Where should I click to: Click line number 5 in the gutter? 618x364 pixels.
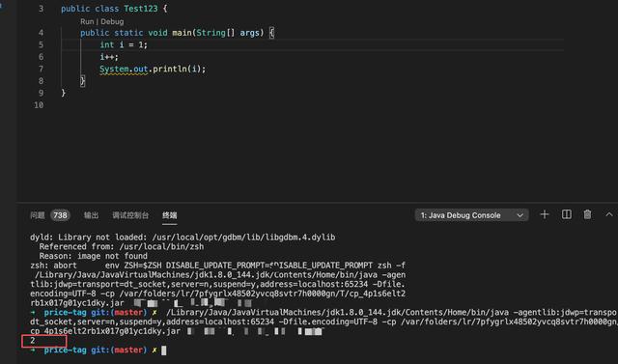point(41,45)
